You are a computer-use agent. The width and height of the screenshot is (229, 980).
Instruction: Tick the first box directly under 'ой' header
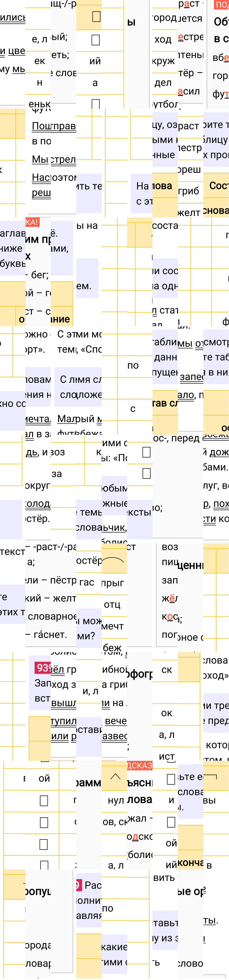(44, 800)
